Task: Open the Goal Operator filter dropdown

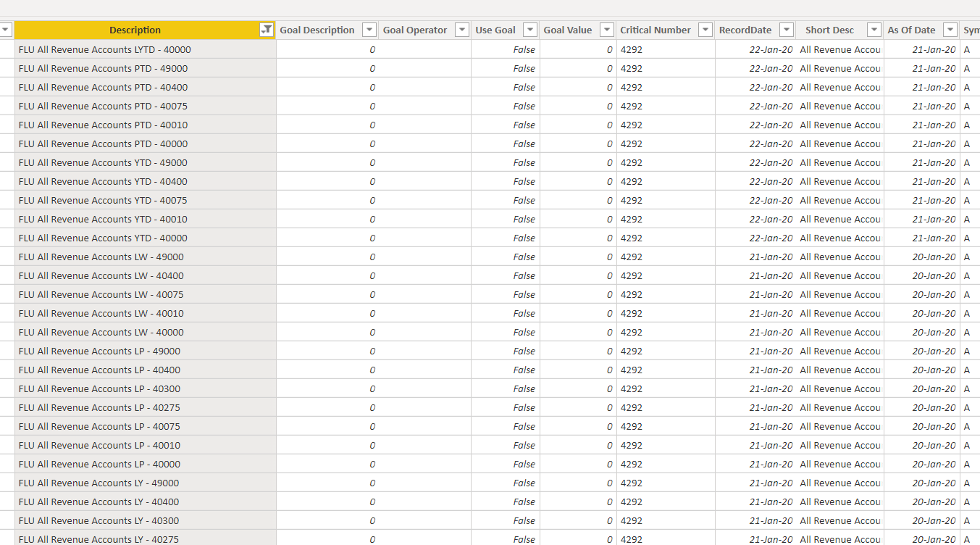Action: point(462,30)
